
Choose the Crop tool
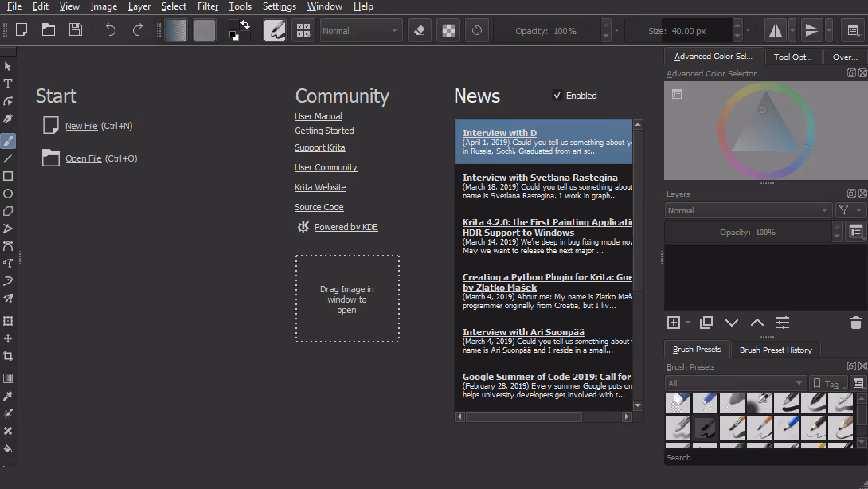[8, 356]
